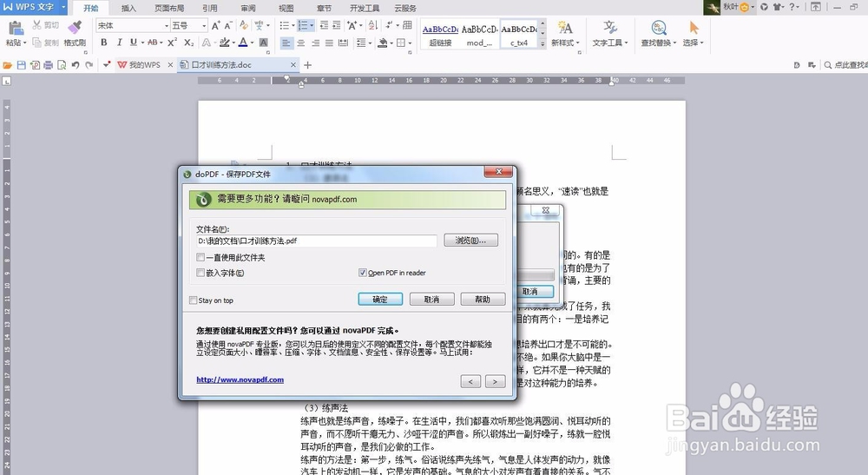Click the distributed alignment icon
Image resolution: width=868 pixels, height=475 pixels.
point(343,43)
